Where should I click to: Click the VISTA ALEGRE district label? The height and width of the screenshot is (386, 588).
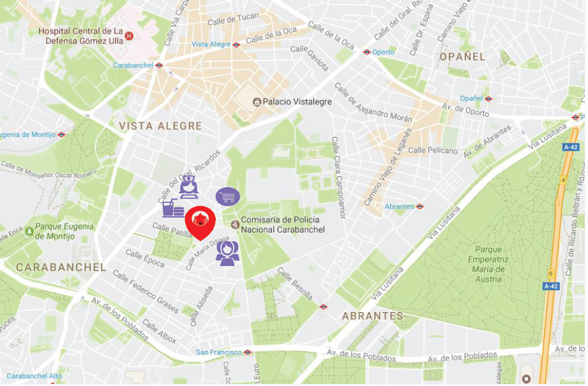click(x=160, y=126)
